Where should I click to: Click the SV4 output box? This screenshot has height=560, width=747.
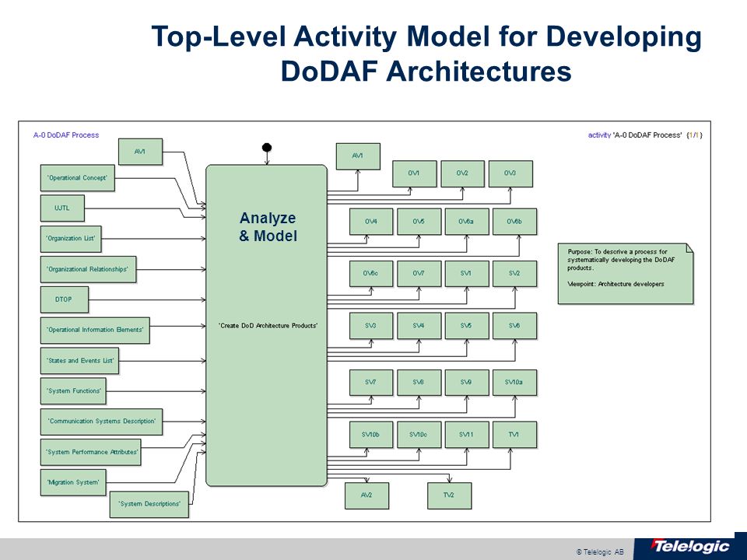(x=419, y=326)
